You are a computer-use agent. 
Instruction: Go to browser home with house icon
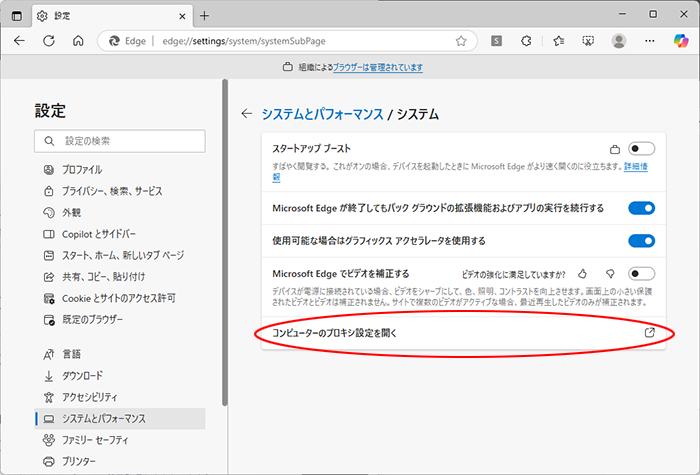(78, 41)
